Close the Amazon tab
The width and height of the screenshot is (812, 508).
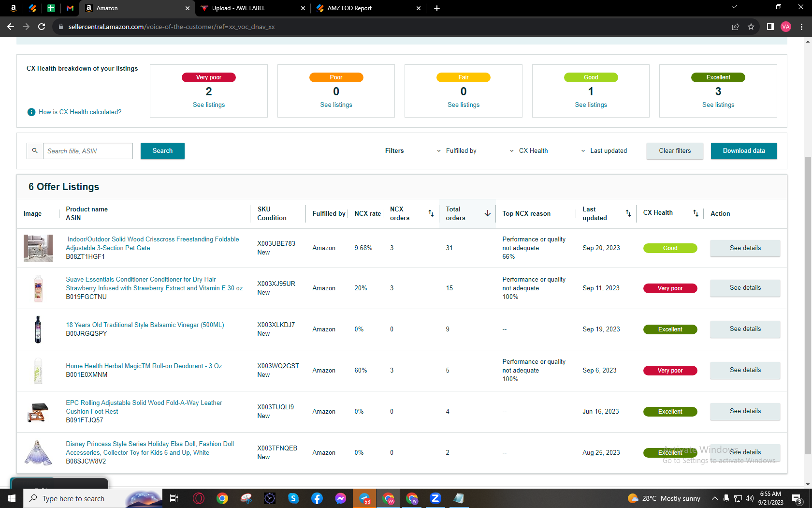click(x=188, y=8)
